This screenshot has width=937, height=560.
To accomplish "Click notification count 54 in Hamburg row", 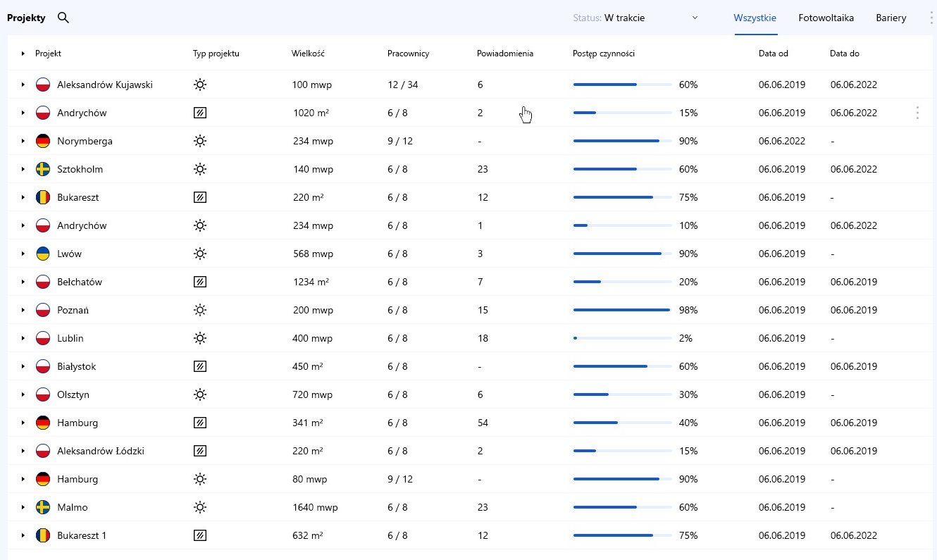I will point(483,423).
